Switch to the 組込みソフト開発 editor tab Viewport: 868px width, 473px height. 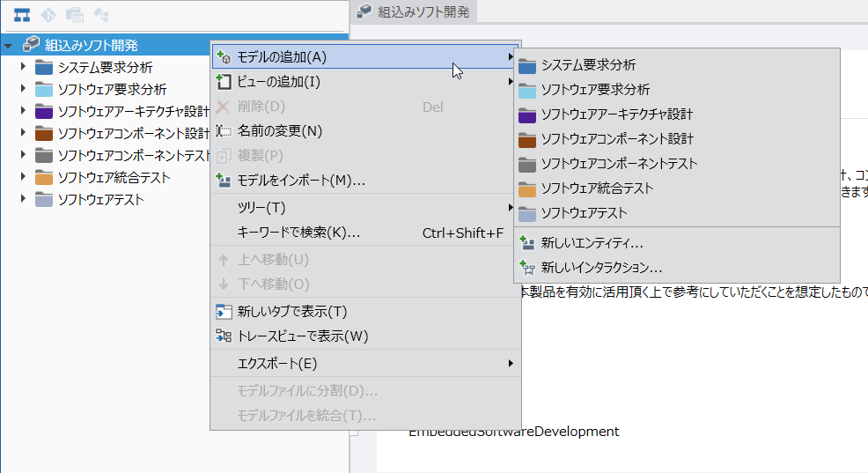[414, 11]
